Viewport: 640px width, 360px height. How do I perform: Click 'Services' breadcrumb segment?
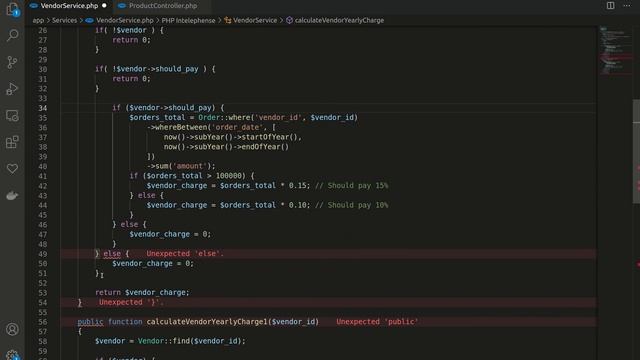(64, 20)
